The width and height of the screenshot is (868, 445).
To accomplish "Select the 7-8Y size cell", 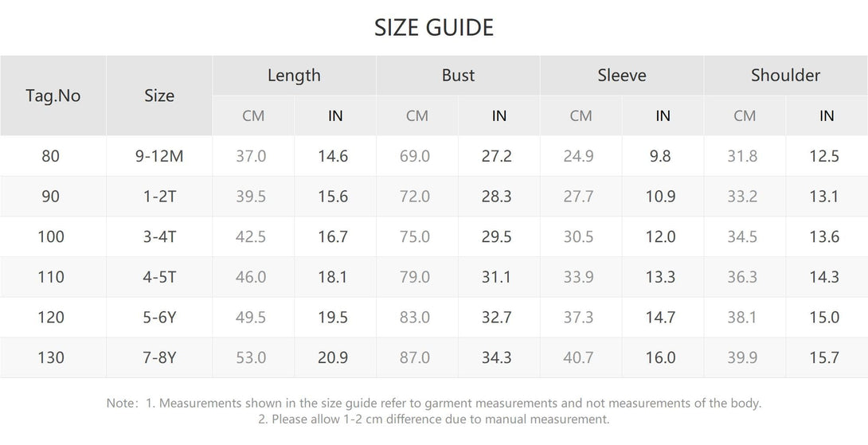I will click(x=159, y=358).
